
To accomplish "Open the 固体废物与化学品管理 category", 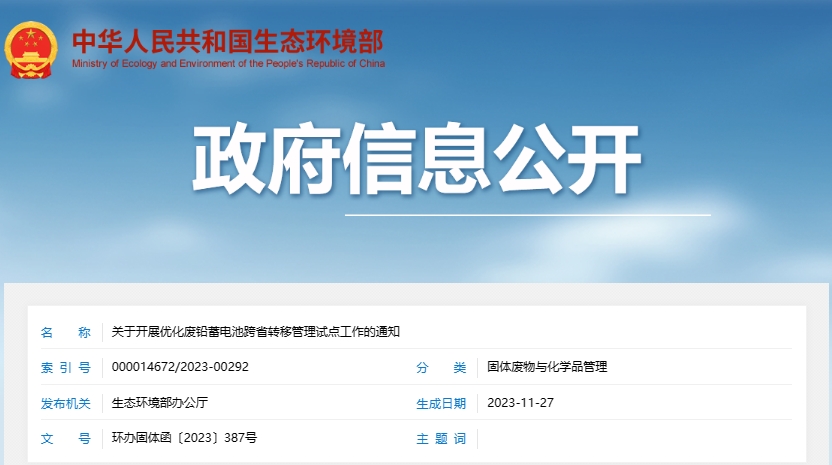I will point(547,367).
